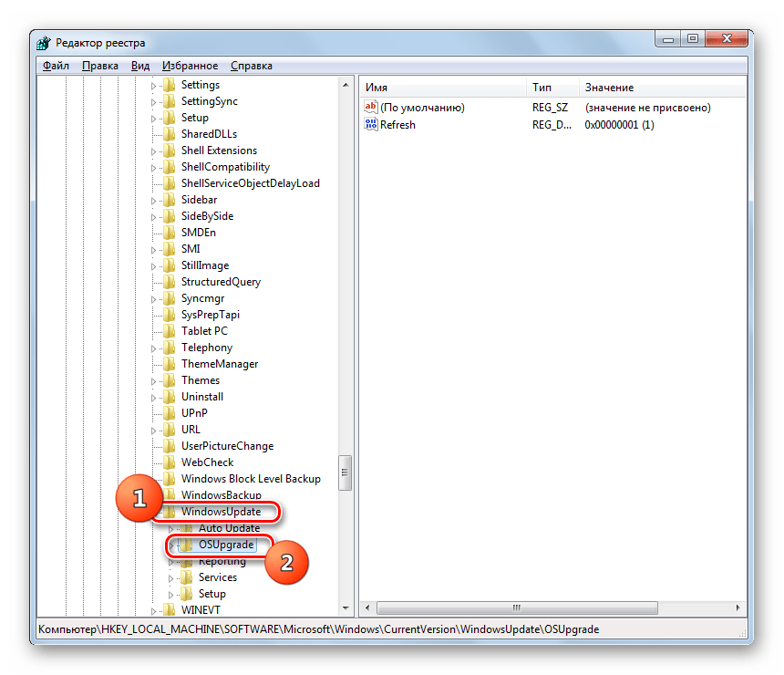Viewport: 784px width, 675px height.
Task: Click the Registry Editor icon in title bar
Action: [44, 43]
